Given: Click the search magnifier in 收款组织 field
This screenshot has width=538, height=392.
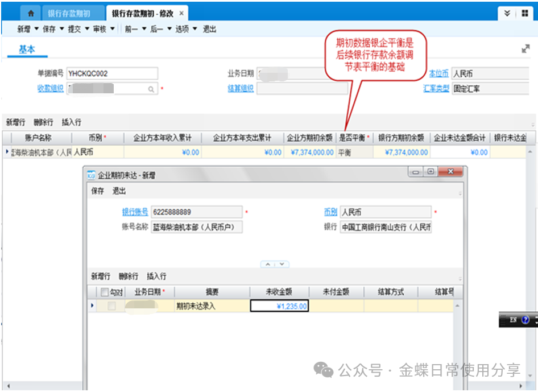Looking at the screenshot, I should coord(151,89).
